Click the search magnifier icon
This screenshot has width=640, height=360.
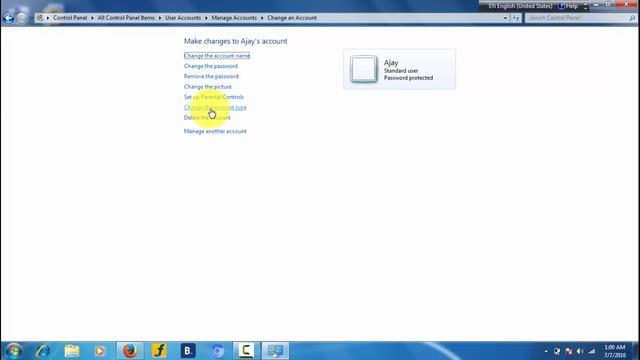pyautogui.click(x=632, y=18)
